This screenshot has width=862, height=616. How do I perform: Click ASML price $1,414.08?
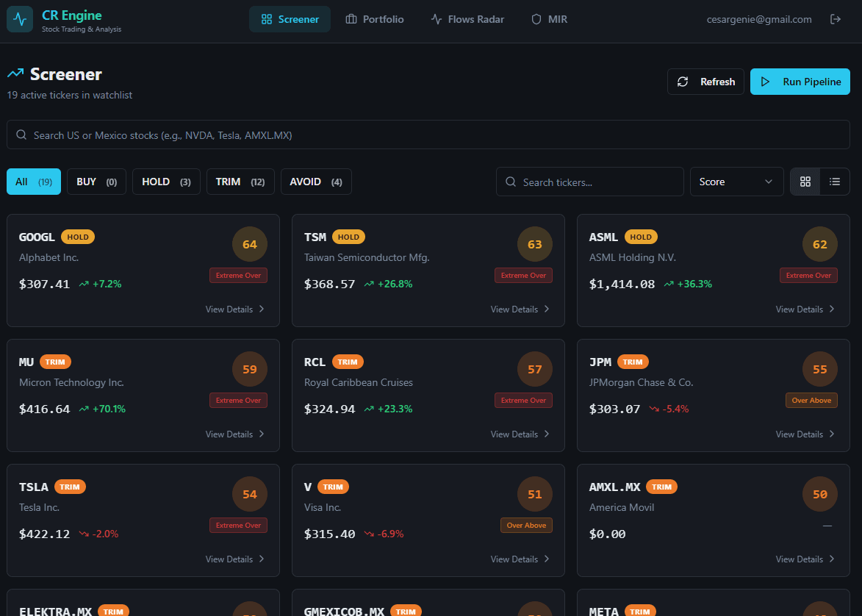pos(622,284)
